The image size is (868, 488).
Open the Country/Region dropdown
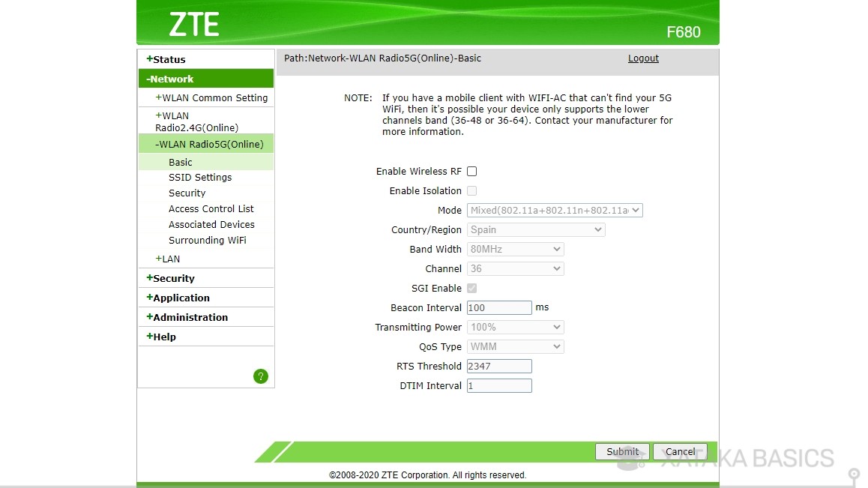[x=535, y=230]
